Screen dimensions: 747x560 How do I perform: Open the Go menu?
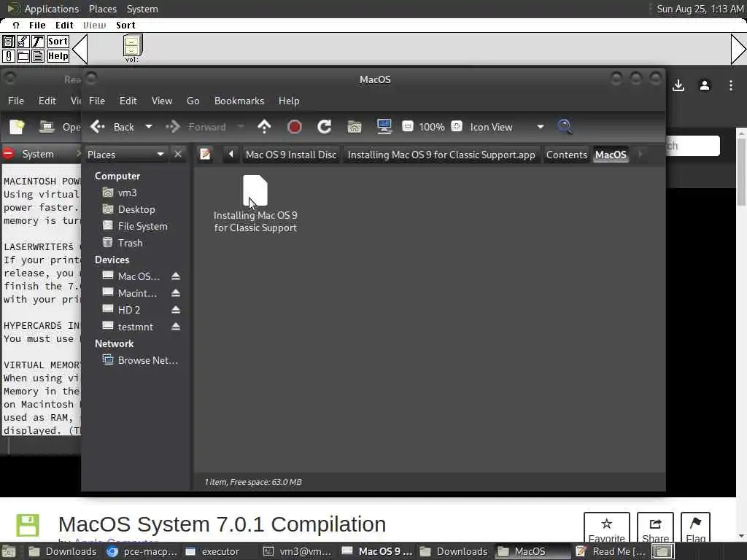click(x=193, y=101)
